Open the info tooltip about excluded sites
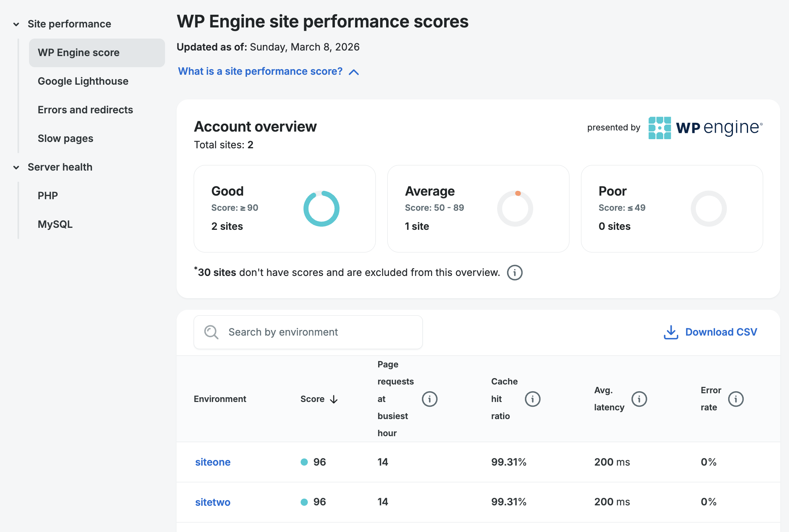The image size is (789, 532). (x=514, y=273)
